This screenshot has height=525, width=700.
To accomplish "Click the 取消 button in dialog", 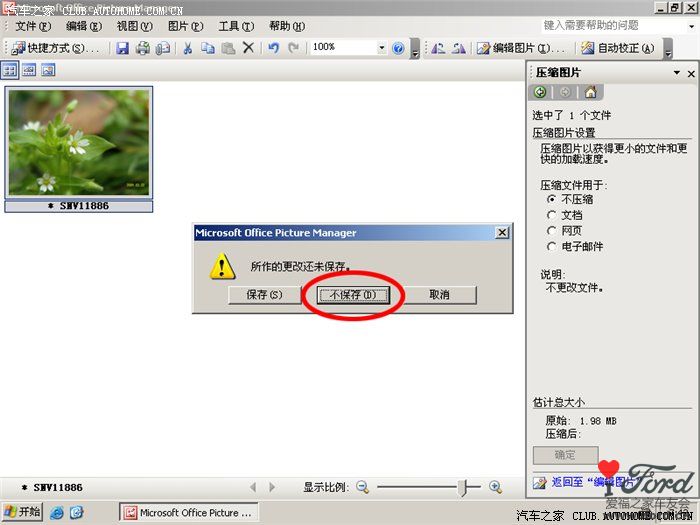I will [x=439, y=295].
